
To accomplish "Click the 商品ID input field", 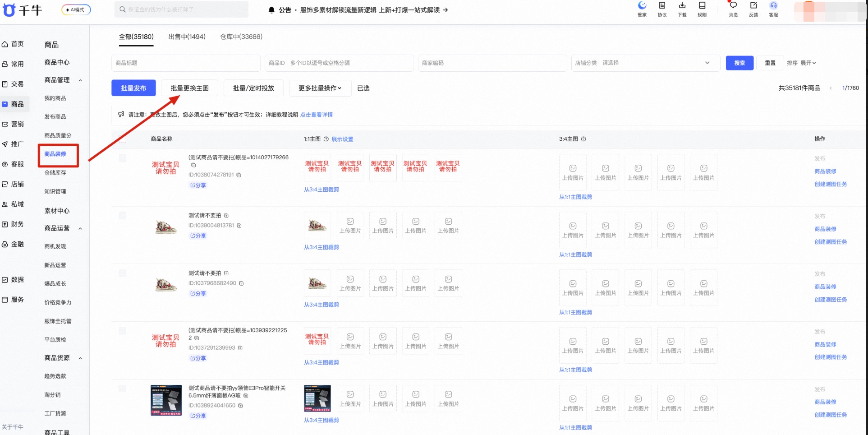I will click(339, 63).
